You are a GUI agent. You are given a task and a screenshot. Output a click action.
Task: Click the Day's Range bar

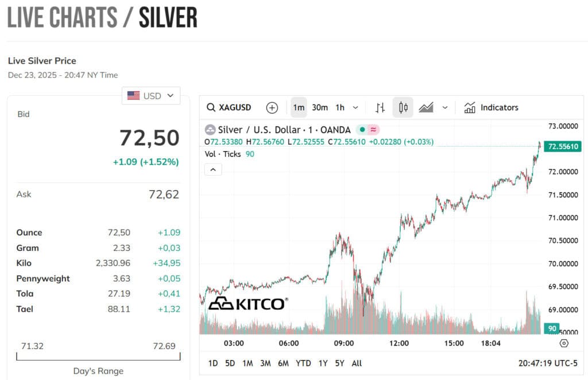point(98,356)
